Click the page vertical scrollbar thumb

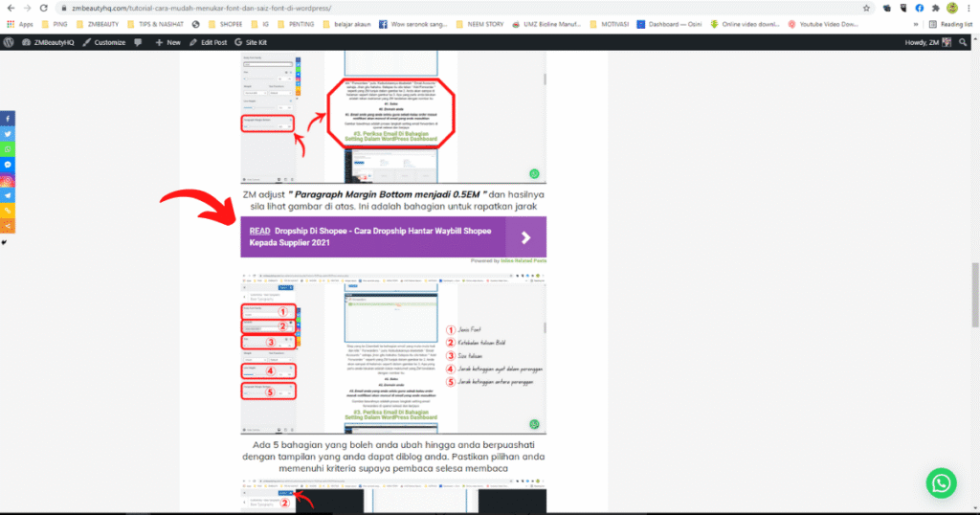click(975, 295)
